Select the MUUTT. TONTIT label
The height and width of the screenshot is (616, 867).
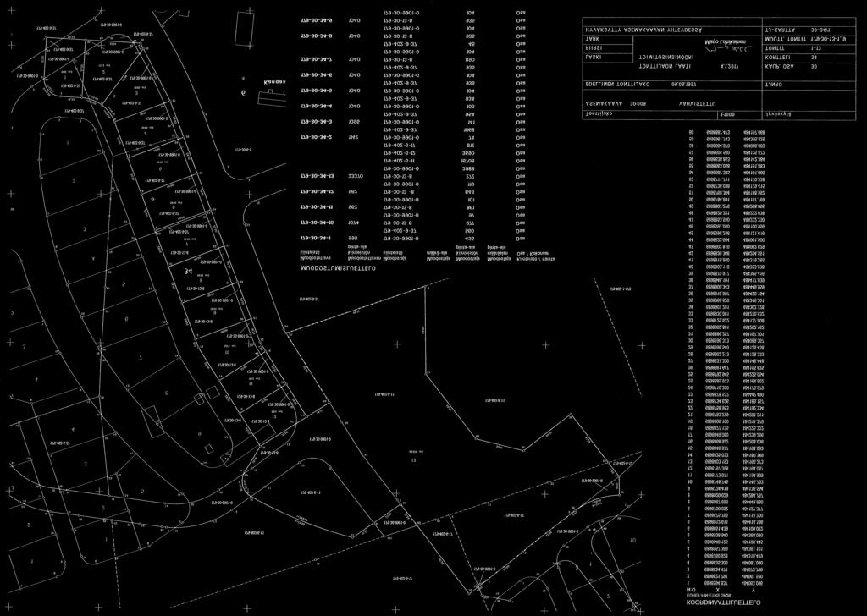(785, 39)
